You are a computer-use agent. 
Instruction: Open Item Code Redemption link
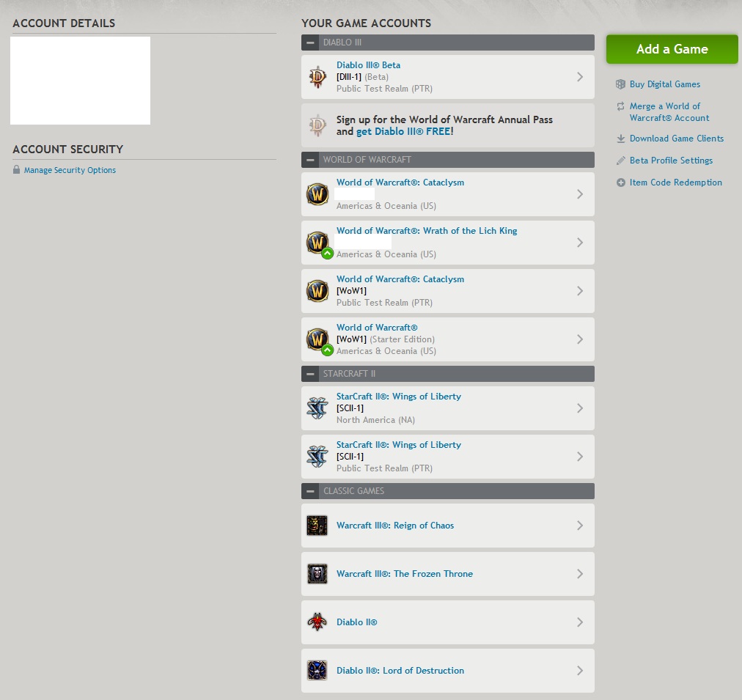[676, 183]
